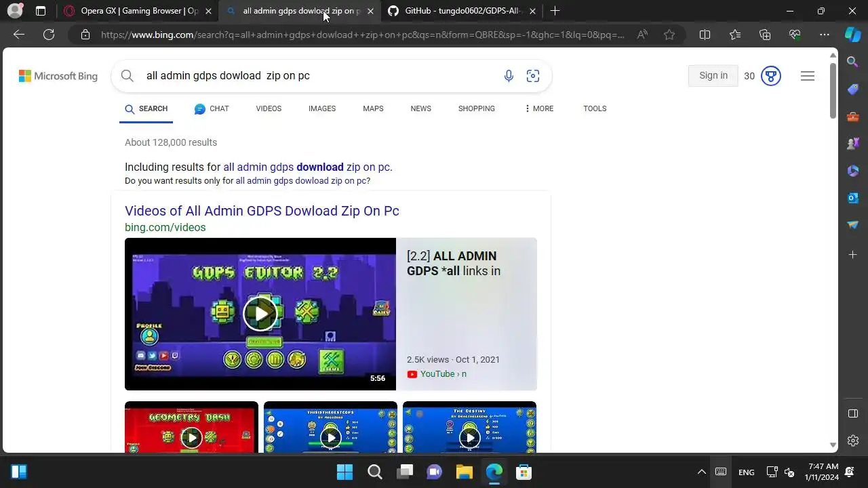Open the Read aloud icon
The image size is (868, 488).
coord(642,35)
